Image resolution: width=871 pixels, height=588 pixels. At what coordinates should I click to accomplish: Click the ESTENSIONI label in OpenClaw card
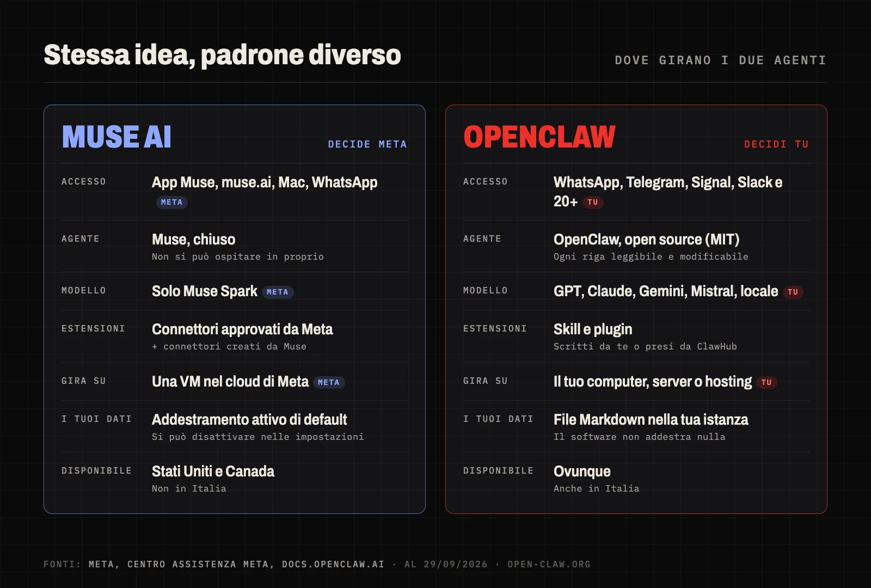[x=495, y=328]
